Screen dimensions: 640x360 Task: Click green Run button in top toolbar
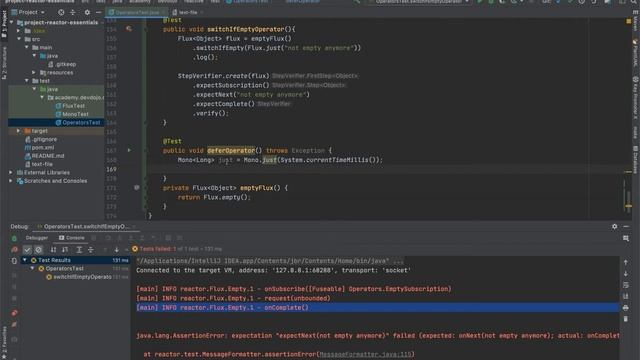coord(480,2)
